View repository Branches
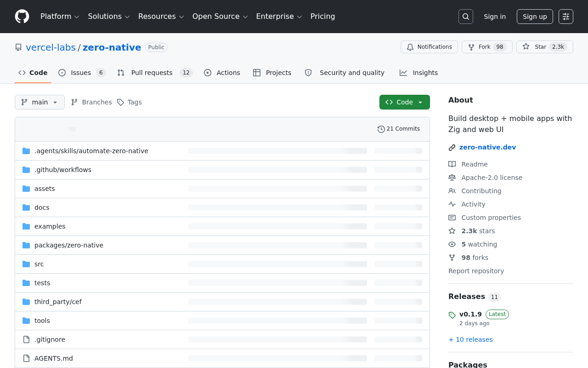This screenshot has width=588, height=368. point(91,102)
